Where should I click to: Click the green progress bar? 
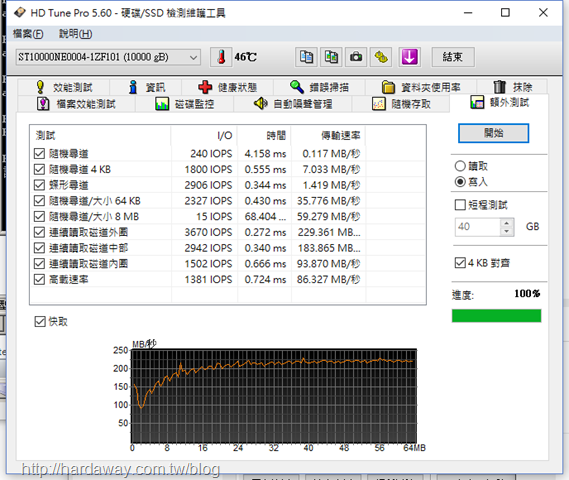[496, 316]
